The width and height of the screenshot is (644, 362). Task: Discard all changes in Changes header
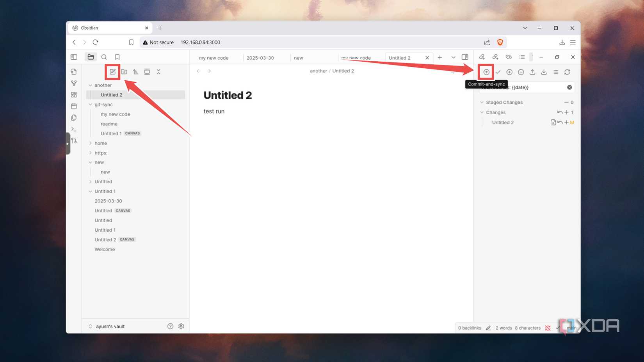tap(560, 112)
